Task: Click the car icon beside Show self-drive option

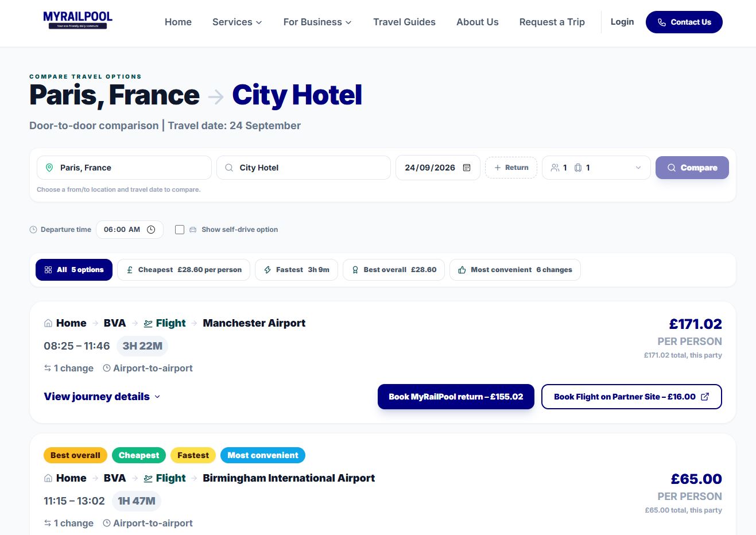Action: 193,230
